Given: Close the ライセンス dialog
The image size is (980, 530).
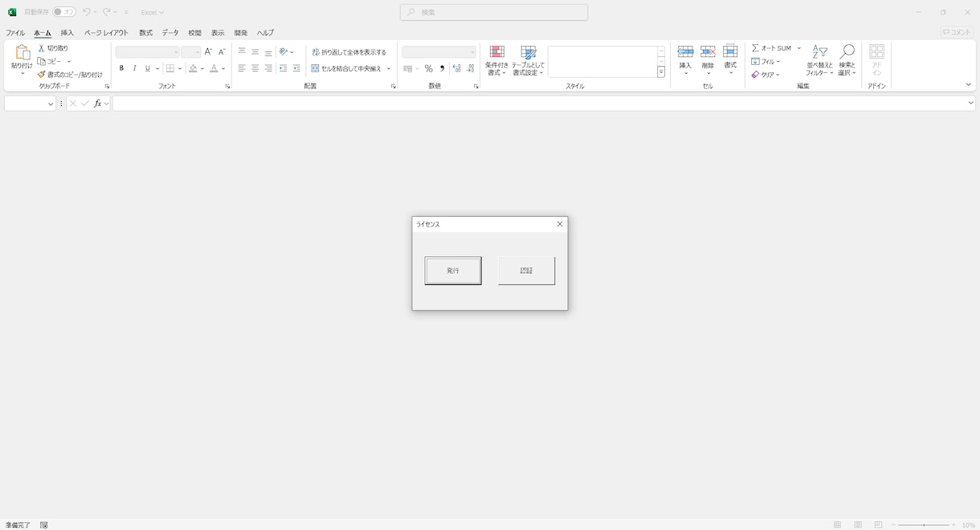Looking at the screenshot, I should click(560, 224).
